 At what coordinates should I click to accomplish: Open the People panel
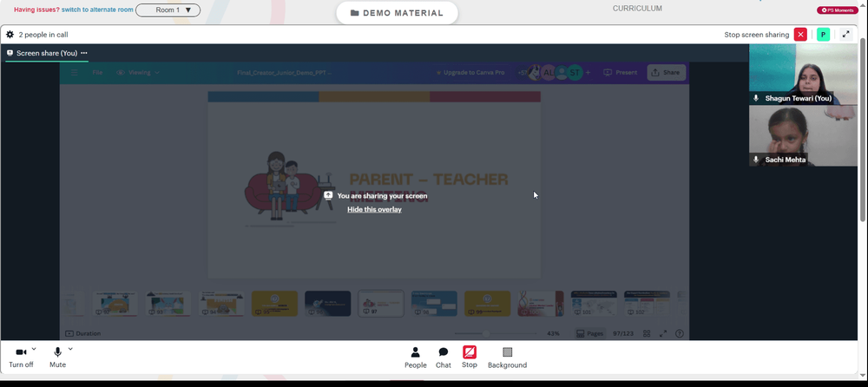click(415, 357)
